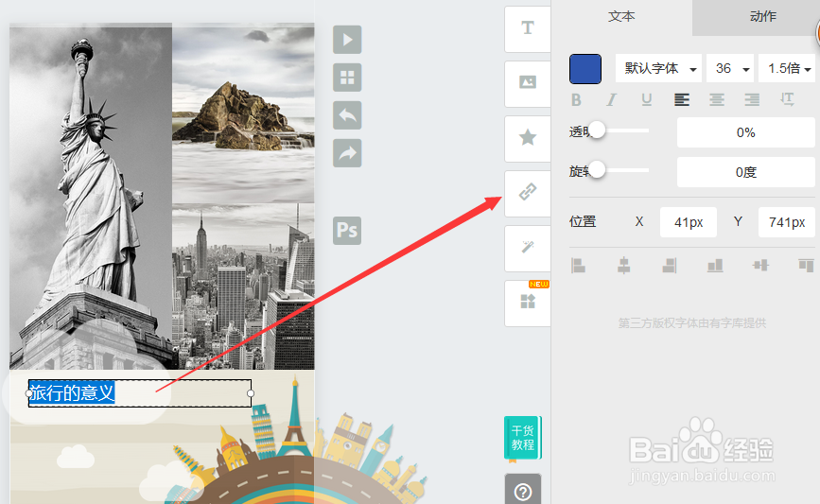Select the New York skyline image
Image resolution: width=820 pixels, height=504 pixels.
243,287
